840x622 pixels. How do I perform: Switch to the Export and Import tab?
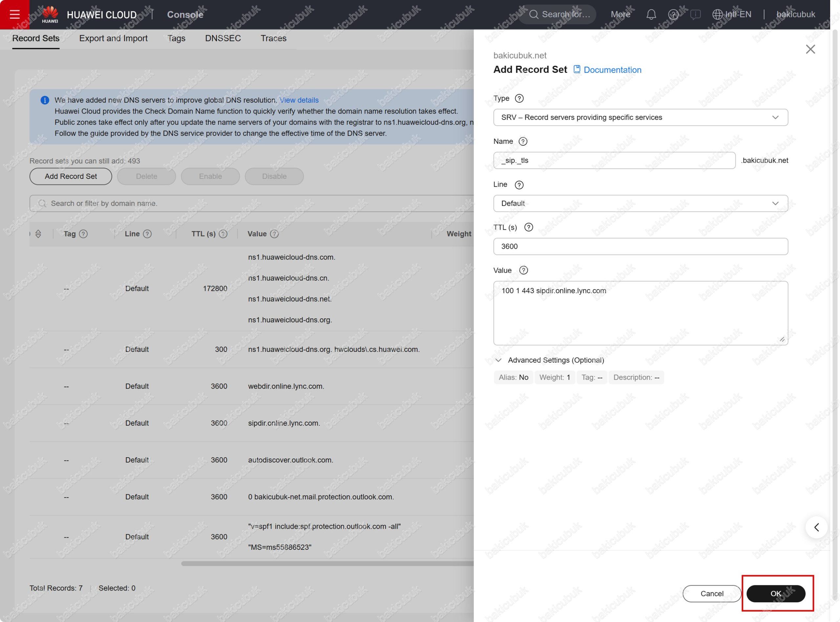(113, 38)
